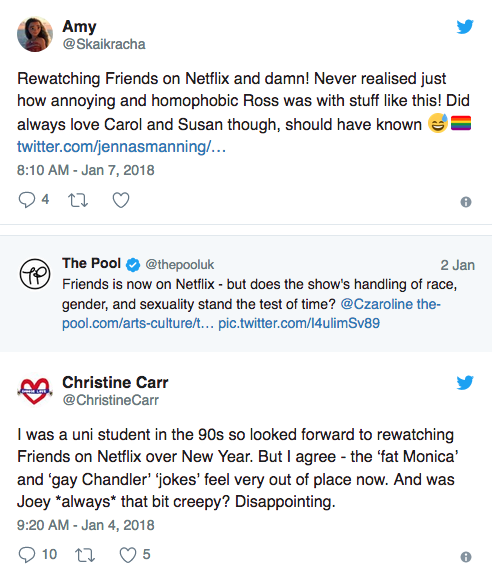Like Christine Carr's tweet with 5 likes

[x=128, y=555]
